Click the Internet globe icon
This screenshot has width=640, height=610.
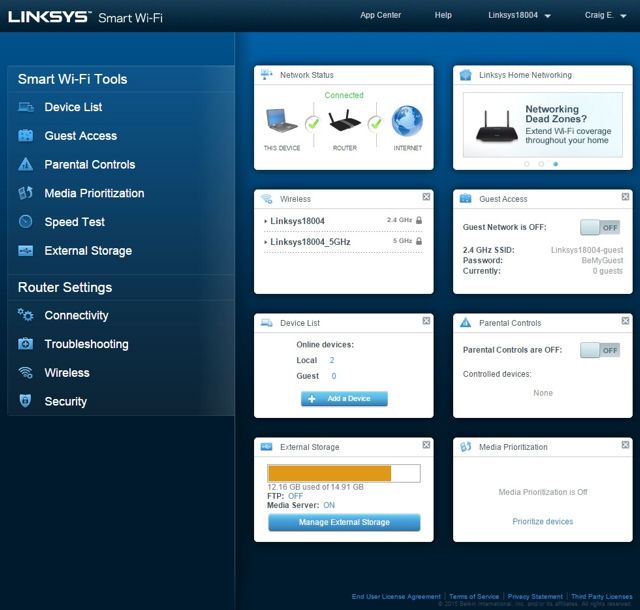pyautogui.click(x=407, y=121)
